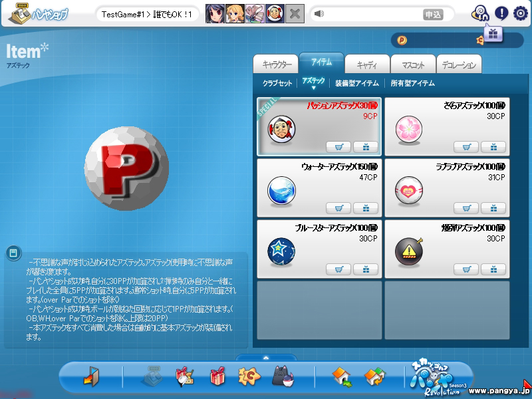Expand the bottom menu bar arrow
The image size is (532, 399).
click(x=266, y=358)
